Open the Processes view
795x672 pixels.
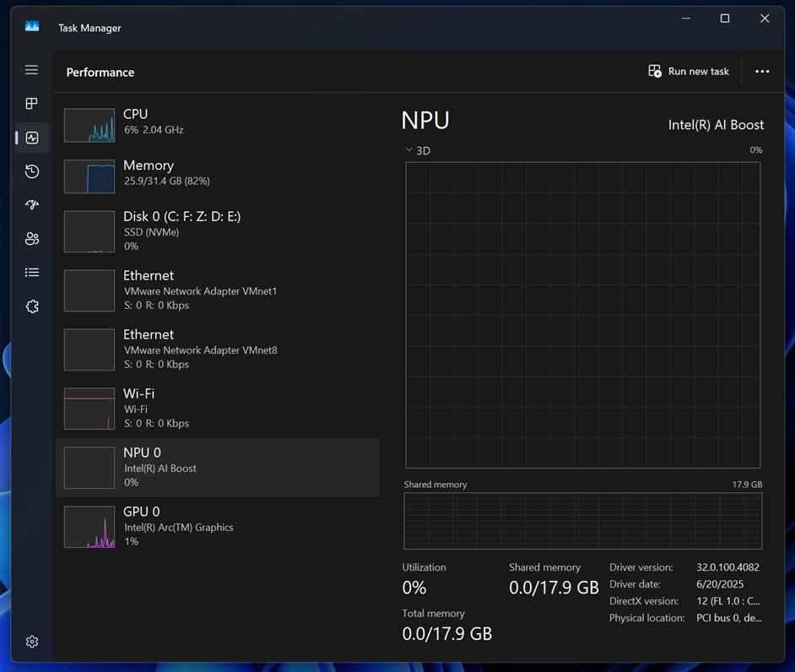pos(31,103)
